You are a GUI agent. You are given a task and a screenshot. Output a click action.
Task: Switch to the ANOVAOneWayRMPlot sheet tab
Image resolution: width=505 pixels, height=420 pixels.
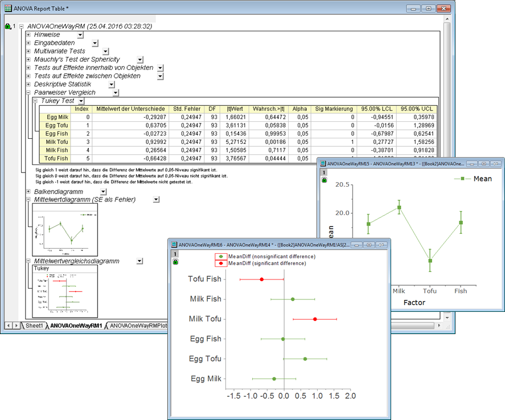pos(138,326)
